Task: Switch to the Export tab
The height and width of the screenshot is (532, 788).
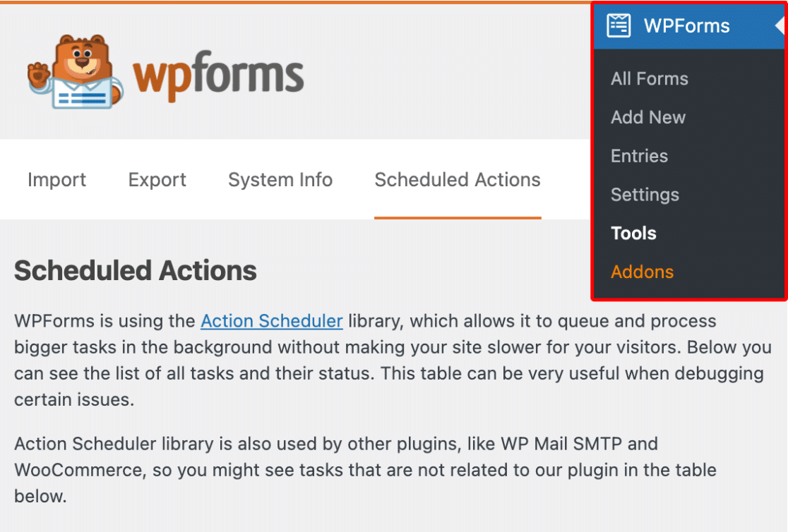Action: pos(157,180)
